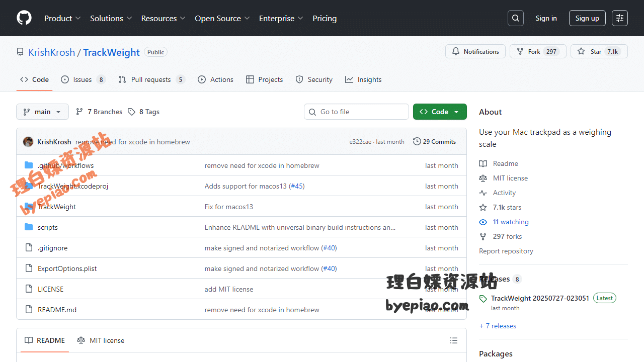Click the book icon beside Readme

(x=483, y=163)
